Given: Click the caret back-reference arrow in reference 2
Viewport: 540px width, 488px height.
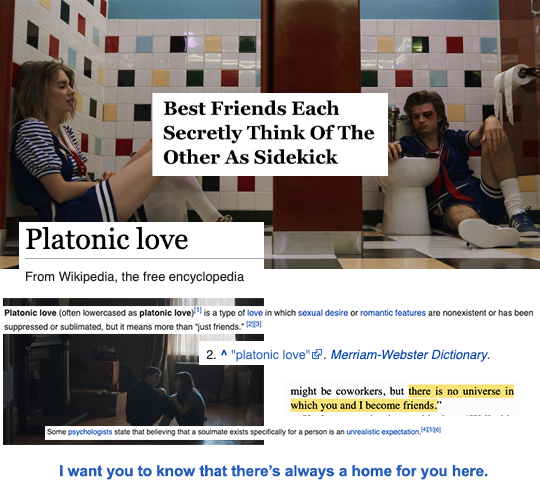Looking at the screenshot, I should tap(224, 354).
